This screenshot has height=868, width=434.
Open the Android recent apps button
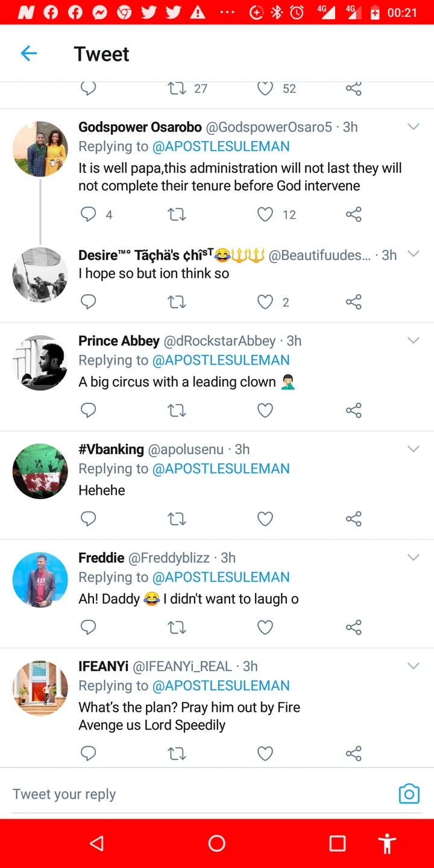(337, 843)
